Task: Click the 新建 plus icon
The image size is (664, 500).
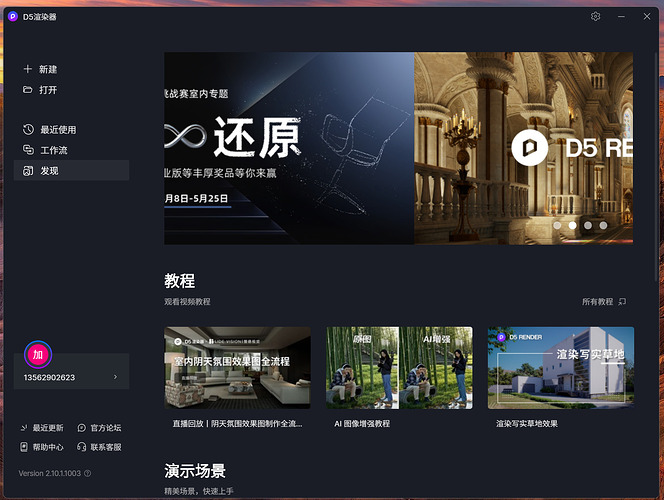Action: 28,70
